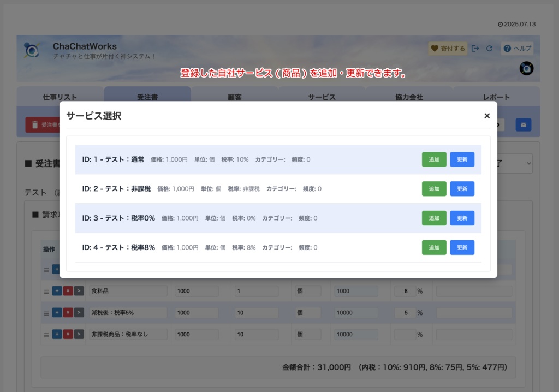Click the blue envelope mail icon
This screenshot has height=392, width=559.
pos(523,124)
